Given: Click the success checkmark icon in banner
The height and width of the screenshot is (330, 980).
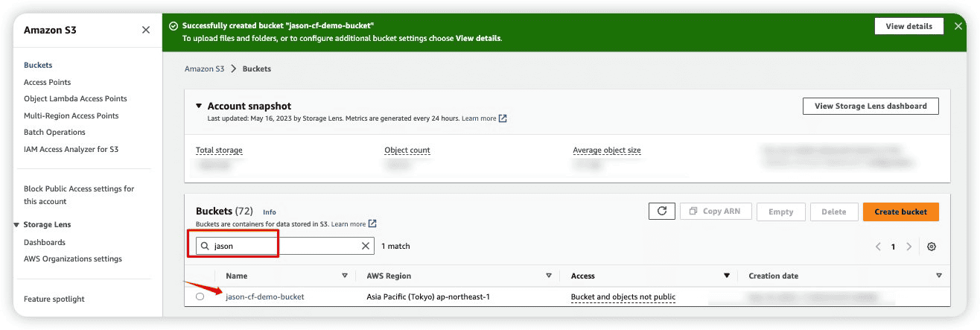Looking at the screenshot, I should pyautogui.click(x=174, y=26).
